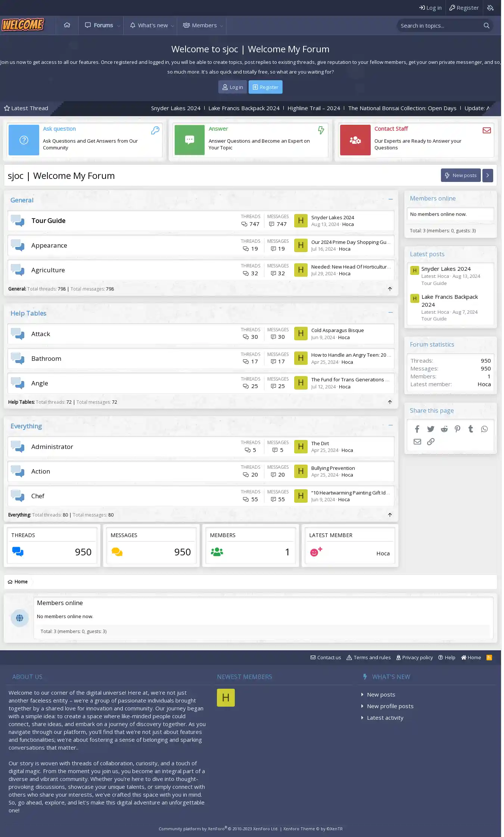
Task: Expand the Forums dropdown arrow
Action: 119,26
